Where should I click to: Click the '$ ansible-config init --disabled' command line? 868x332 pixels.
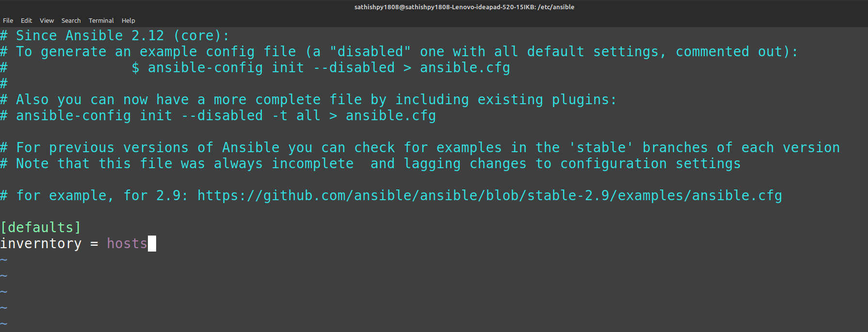(320, 67)
